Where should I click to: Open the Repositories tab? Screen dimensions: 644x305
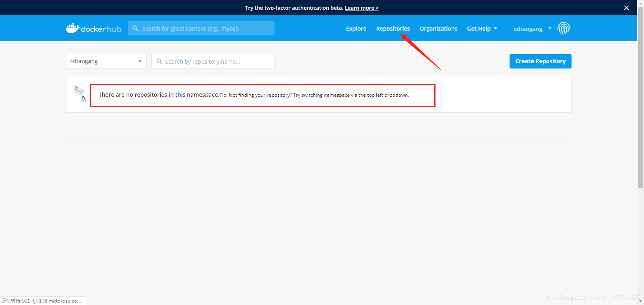coord(393,29)
